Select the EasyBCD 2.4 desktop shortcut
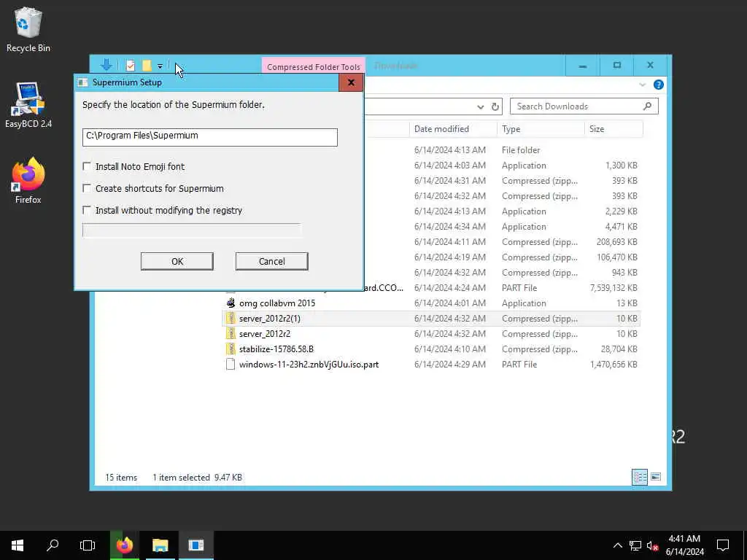Screen dimensions: 747x560 coord(28,105)
